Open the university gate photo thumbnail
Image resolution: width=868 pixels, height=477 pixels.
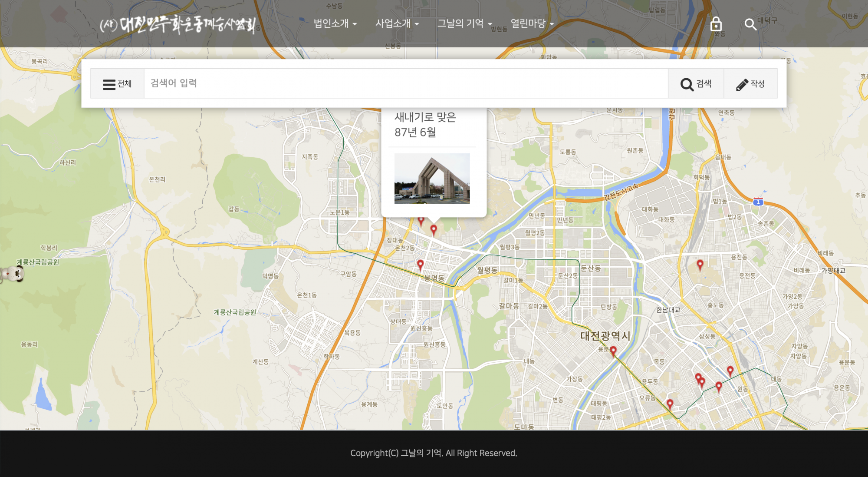(x=432, y=179)
